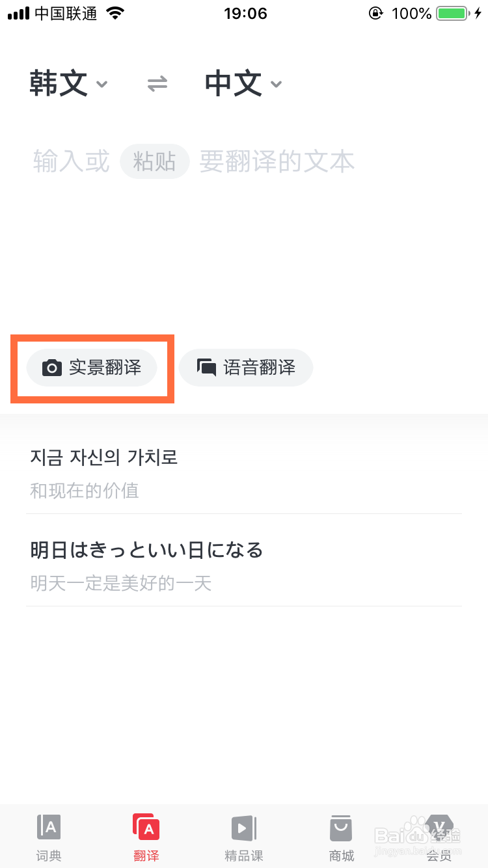Expand the chevron next to 韩文

(102, 85)
